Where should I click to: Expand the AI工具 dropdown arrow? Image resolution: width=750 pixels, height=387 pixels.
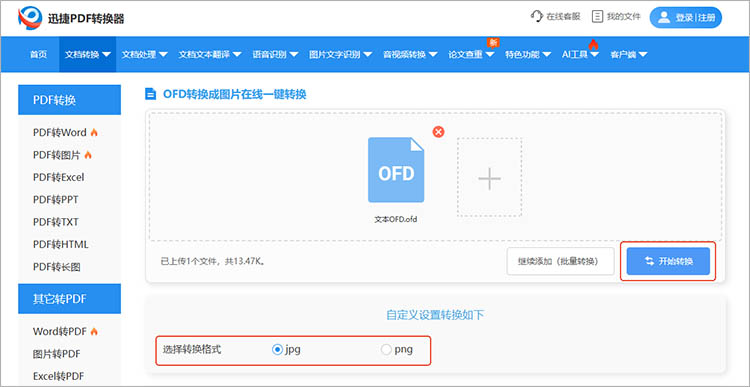(x=594, y=55)
